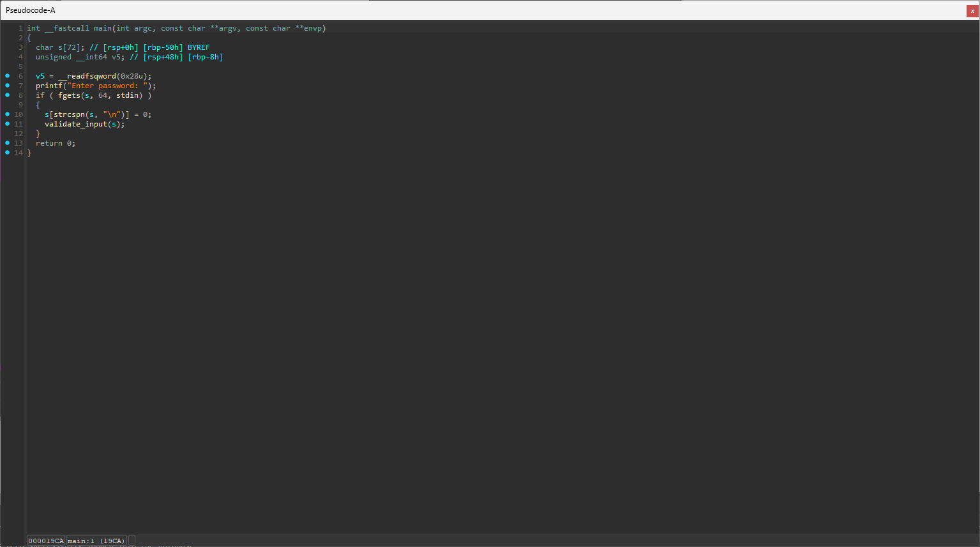Click the __readfsqword function name

(x=87, y=76)
